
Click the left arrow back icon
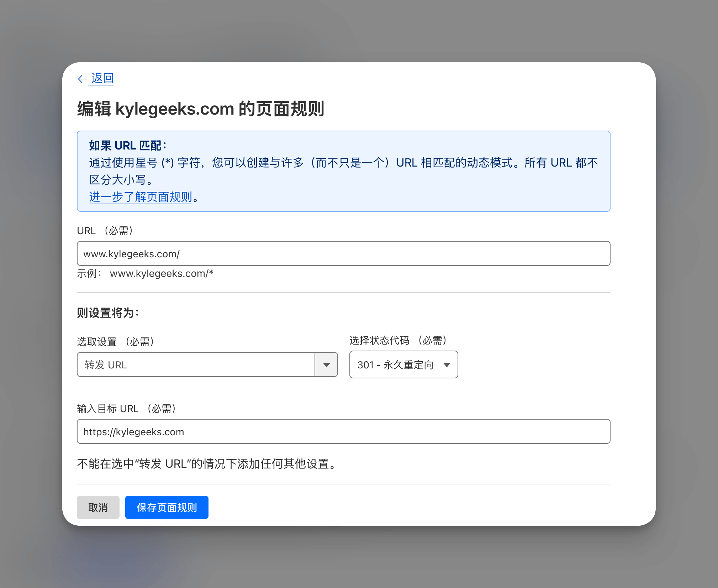[x=82, y=79]
